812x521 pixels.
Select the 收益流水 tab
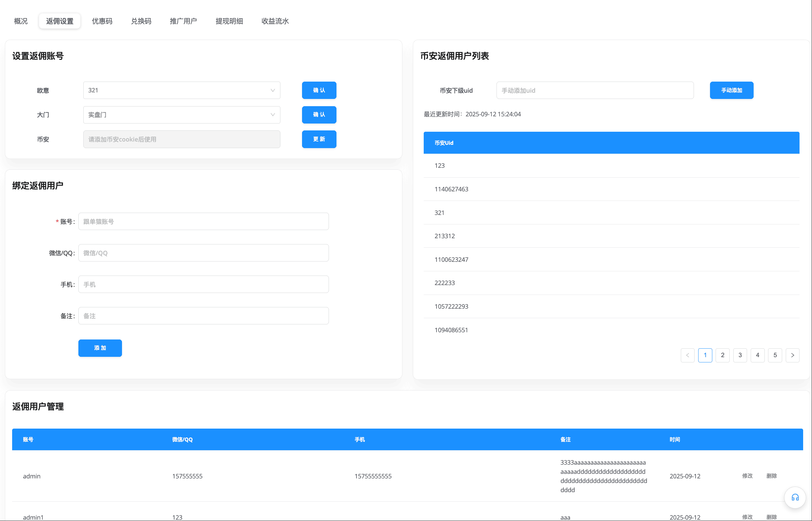click(275, 21)
